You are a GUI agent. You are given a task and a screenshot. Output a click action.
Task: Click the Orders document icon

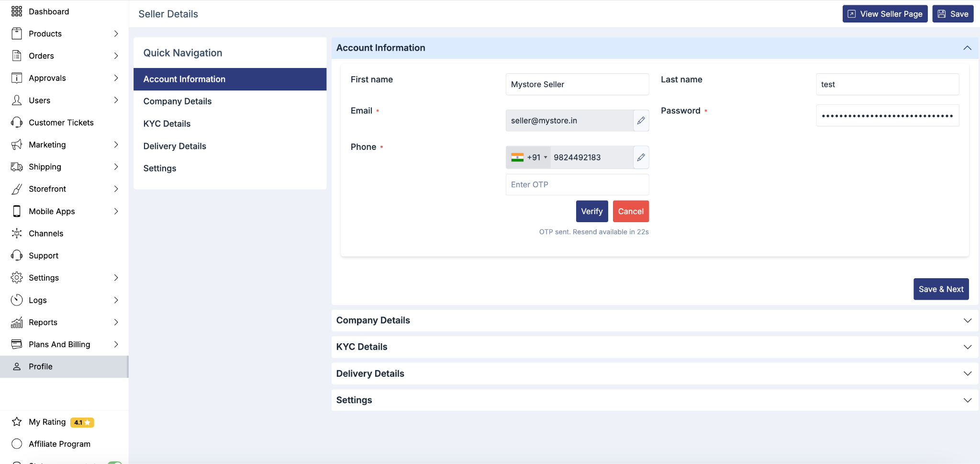pos(17,56)
